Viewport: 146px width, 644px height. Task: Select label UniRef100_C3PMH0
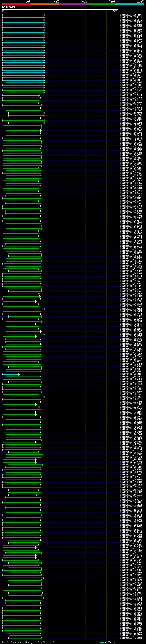(131, 631)
